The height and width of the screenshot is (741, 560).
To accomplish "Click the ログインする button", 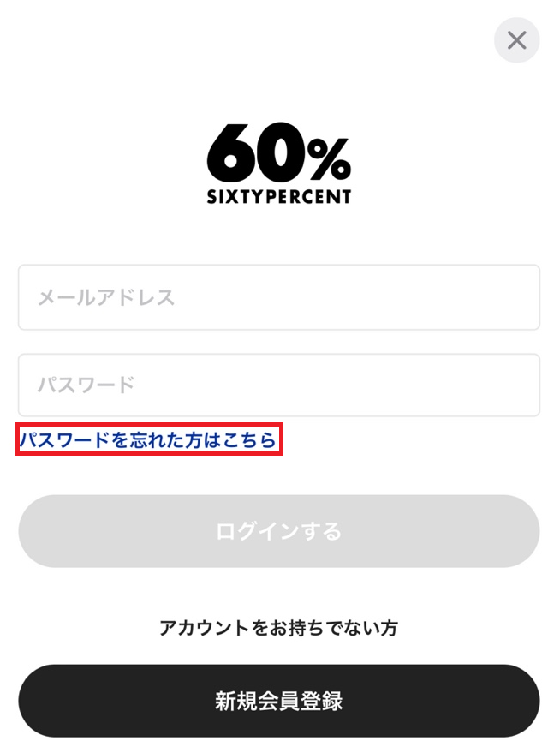I will click(279, 531).
